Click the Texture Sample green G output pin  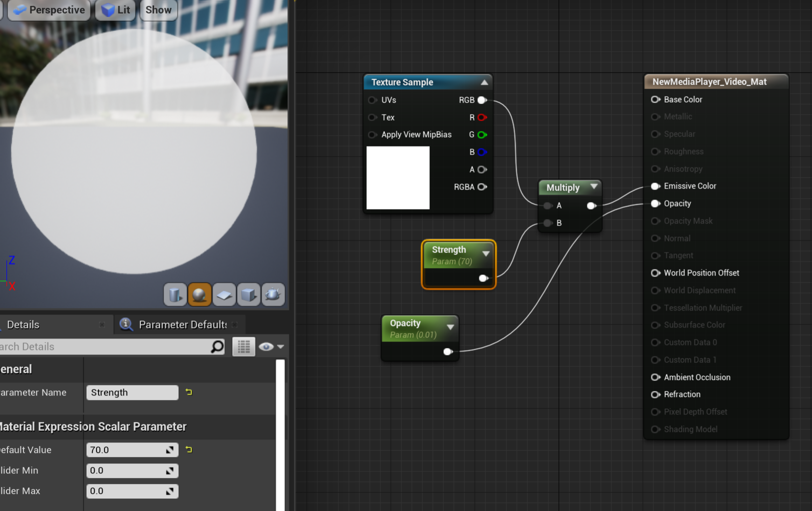coord(482,134)
